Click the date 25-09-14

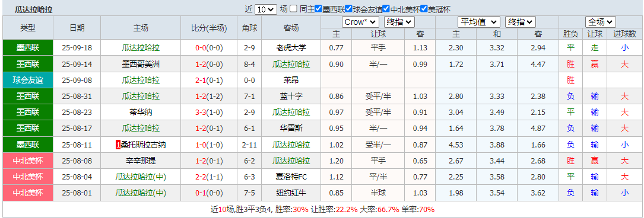77,65
